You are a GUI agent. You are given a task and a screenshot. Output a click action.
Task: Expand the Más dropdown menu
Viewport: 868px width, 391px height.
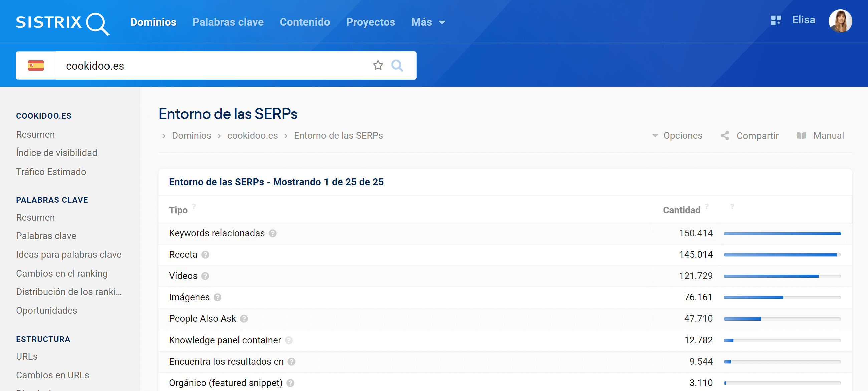click(428, 22)
